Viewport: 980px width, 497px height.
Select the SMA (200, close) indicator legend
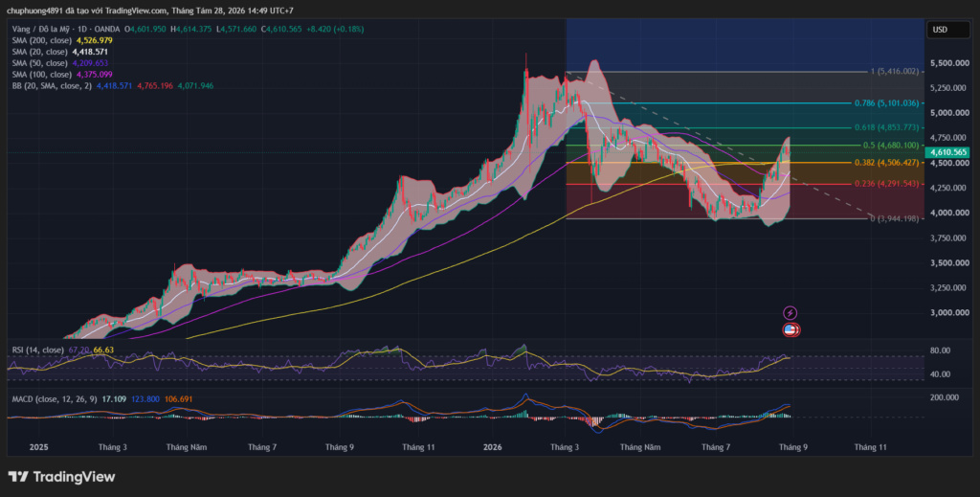(42, 40)
